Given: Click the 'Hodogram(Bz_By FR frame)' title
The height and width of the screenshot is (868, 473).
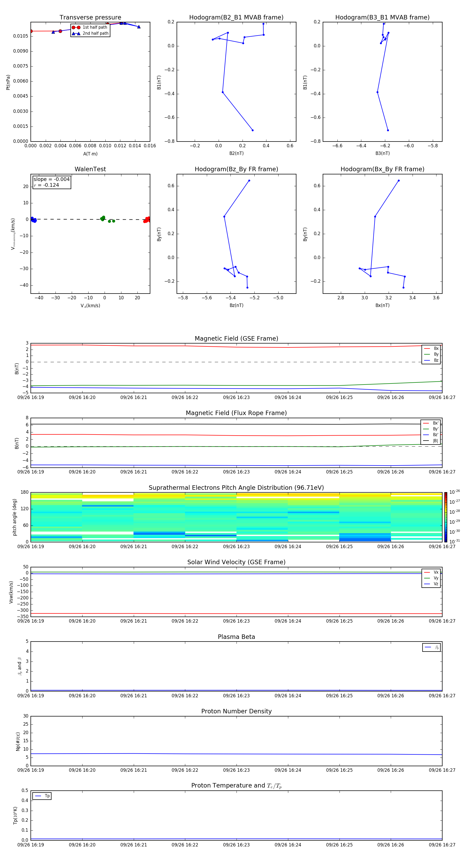Looking at the screenshot, I should (x=236, y=169).
